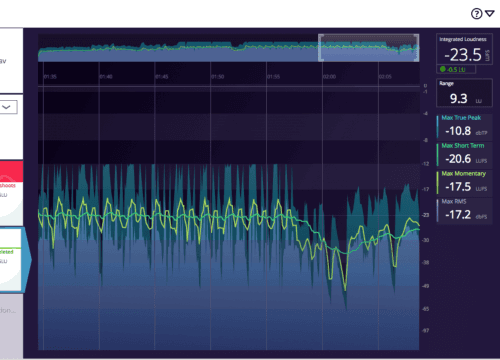Screen dimensions: 500x360
Task: Click the -65 level scale label
Action: [425, 309]
